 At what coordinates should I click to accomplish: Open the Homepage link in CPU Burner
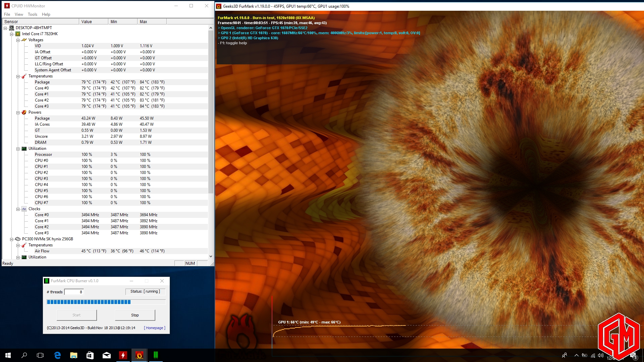point(155,328)
